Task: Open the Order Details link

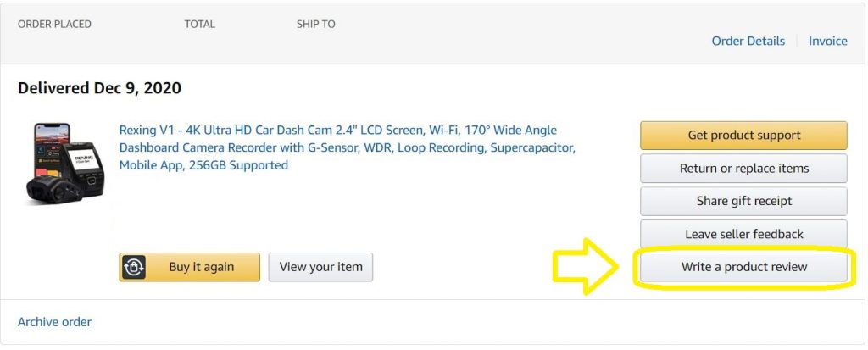Action: tap(748, 41)
